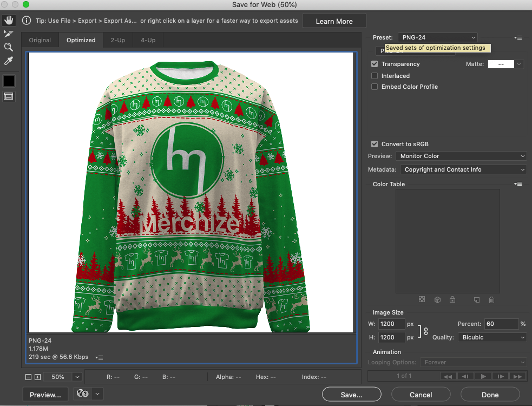Go to first animation frame

pos(448,376)
